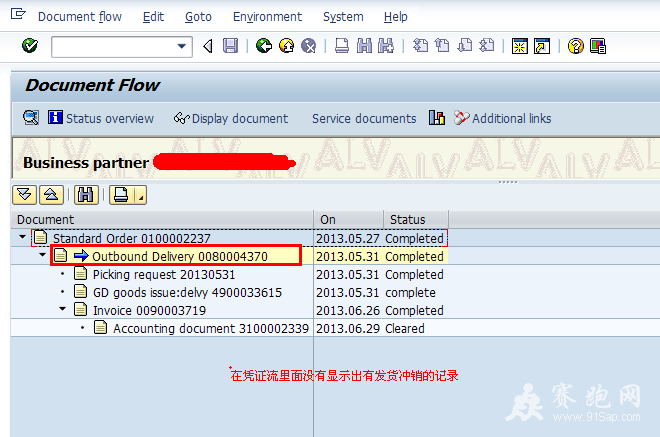
Task: Click the Service documents button
Action: (x=364, y=119)
